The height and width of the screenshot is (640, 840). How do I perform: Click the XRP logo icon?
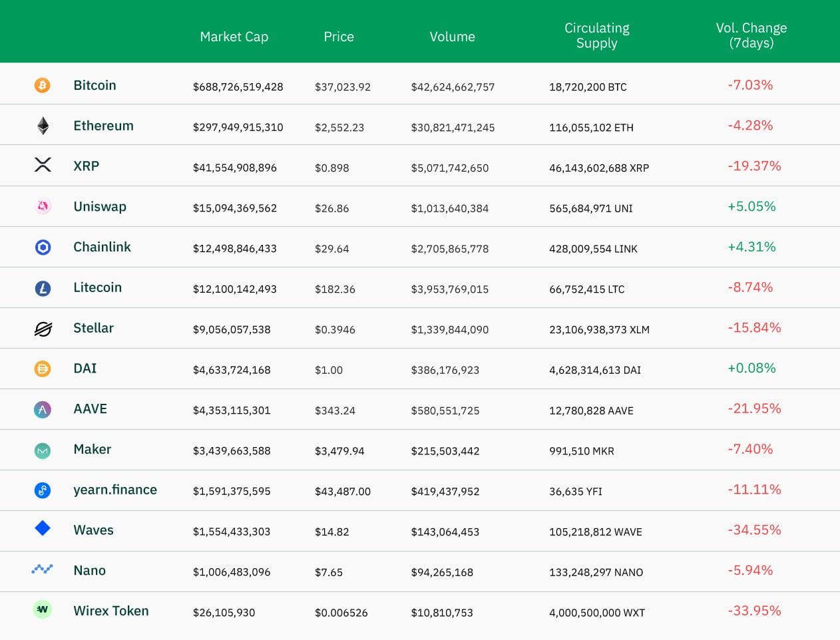43,165
